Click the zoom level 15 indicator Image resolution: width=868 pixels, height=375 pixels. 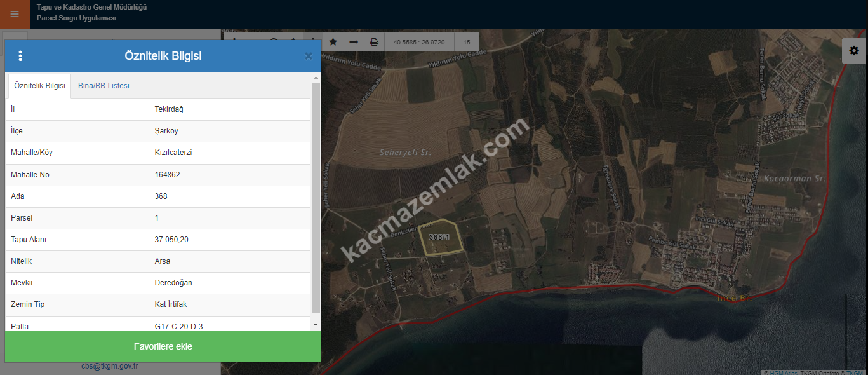[467, 43]
